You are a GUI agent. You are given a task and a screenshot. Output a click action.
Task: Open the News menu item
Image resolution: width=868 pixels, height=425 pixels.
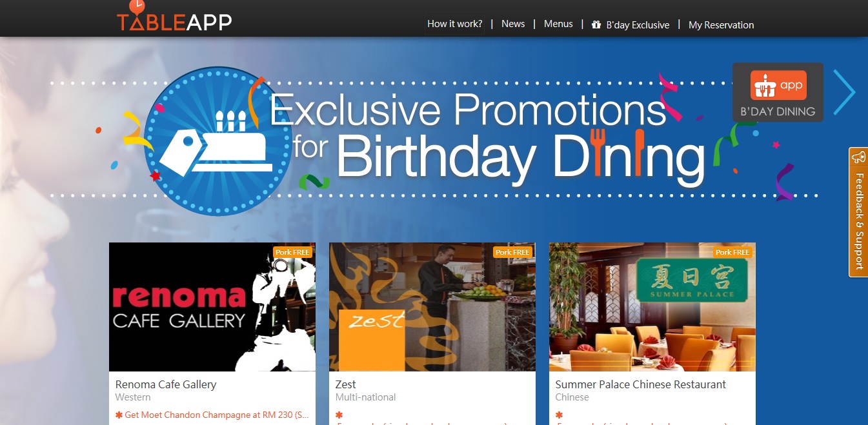pyautogui.click(x=513, y=24)
